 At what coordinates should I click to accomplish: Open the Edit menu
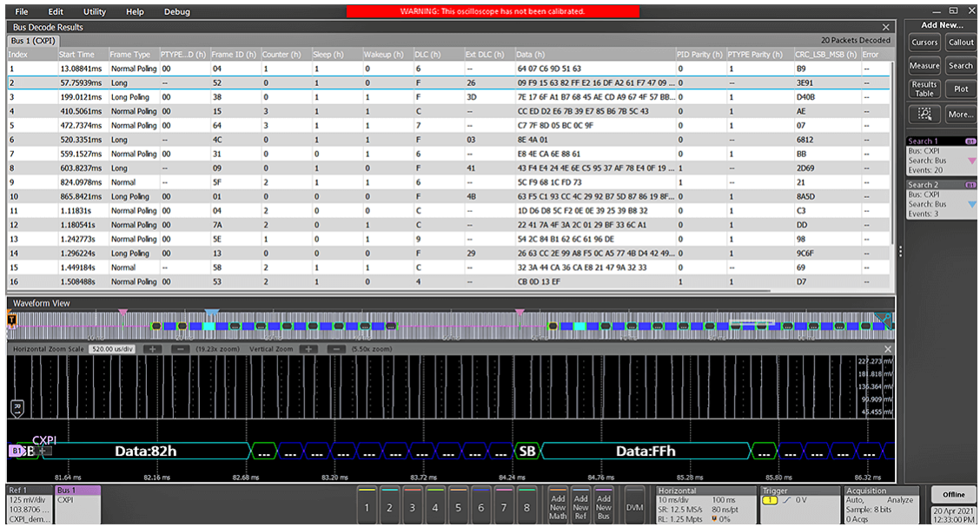click(56, 11)
